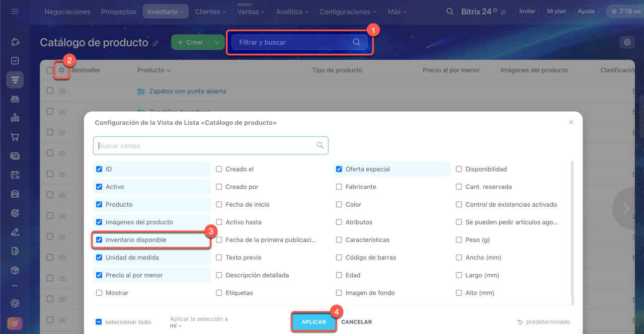
Task: Open the tasks checkmark sidebar icon
Action: [x=15, y=61]
